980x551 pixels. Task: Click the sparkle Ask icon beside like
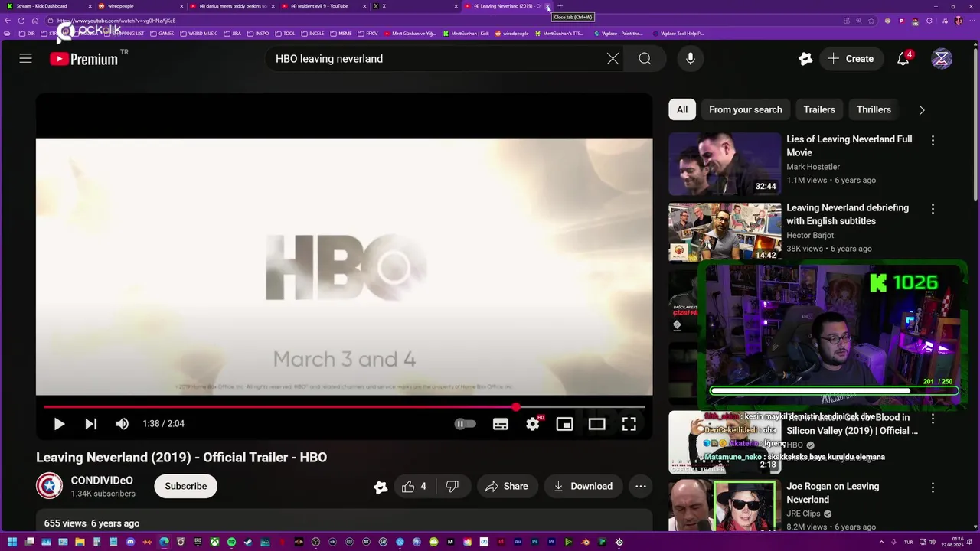381,487
